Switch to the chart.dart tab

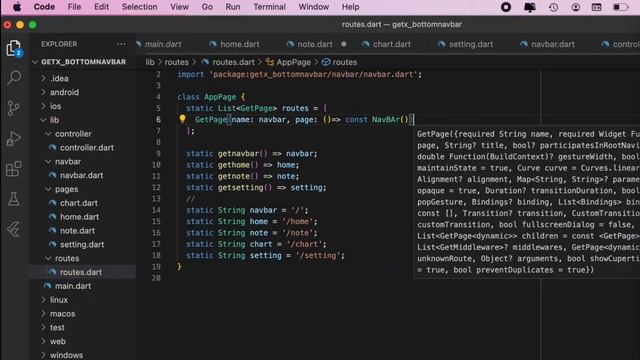click(391, 44)
